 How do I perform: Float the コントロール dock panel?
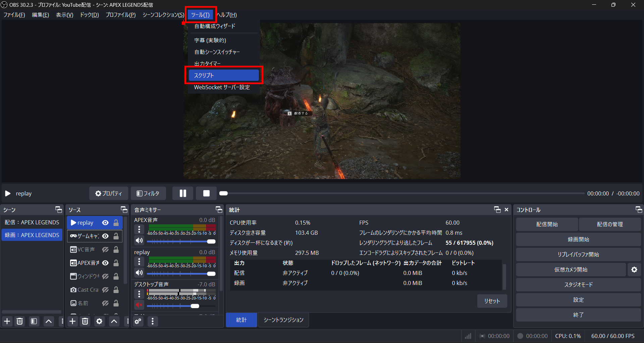pyautogui.click(x=639, y=210)
